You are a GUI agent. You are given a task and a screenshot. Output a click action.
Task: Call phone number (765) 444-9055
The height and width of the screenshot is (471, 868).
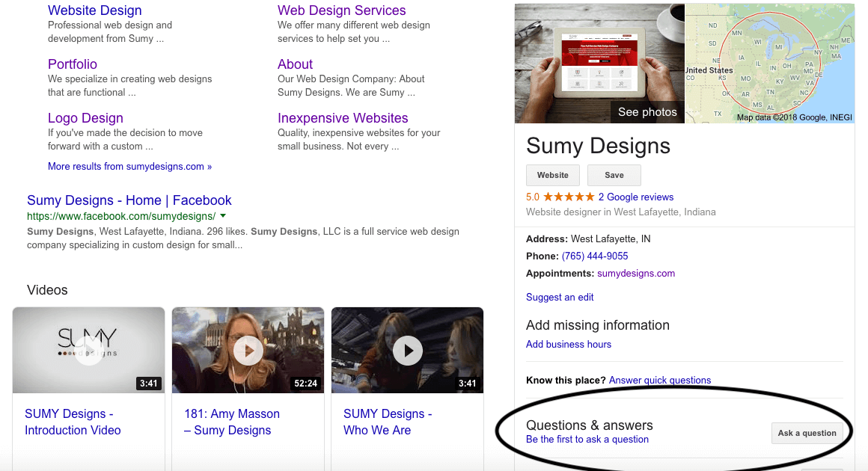(595, 256)
